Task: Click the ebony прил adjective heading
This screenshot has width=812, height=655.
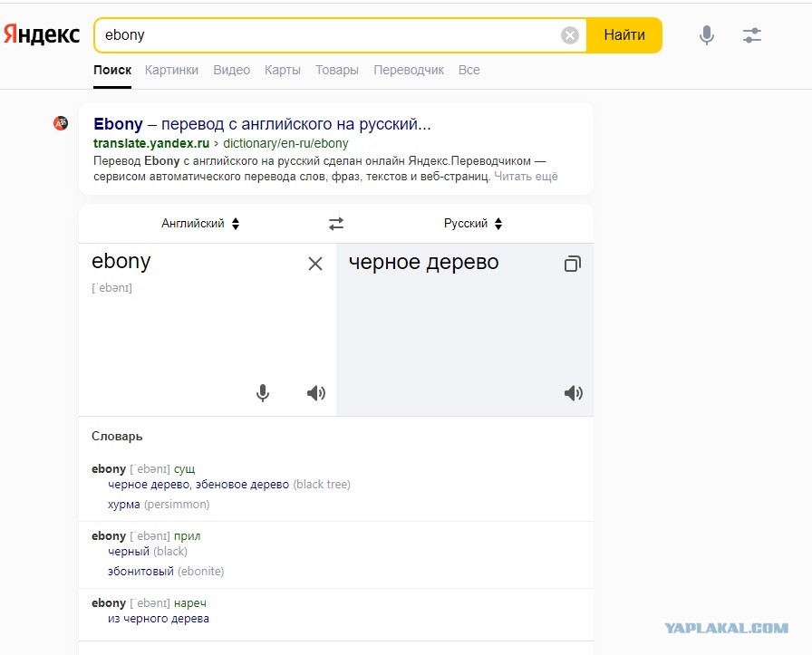Action: tap(146, 536)
